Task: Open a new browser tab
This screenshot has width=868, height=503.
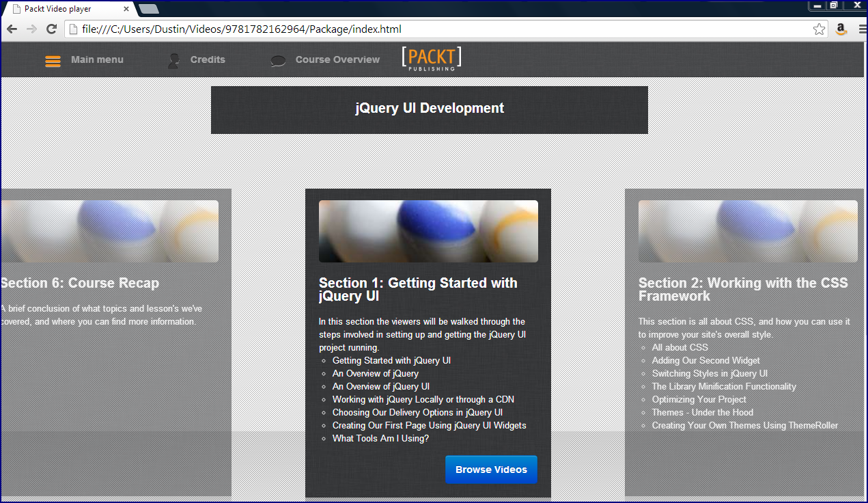Action: [x=148, y=9]
